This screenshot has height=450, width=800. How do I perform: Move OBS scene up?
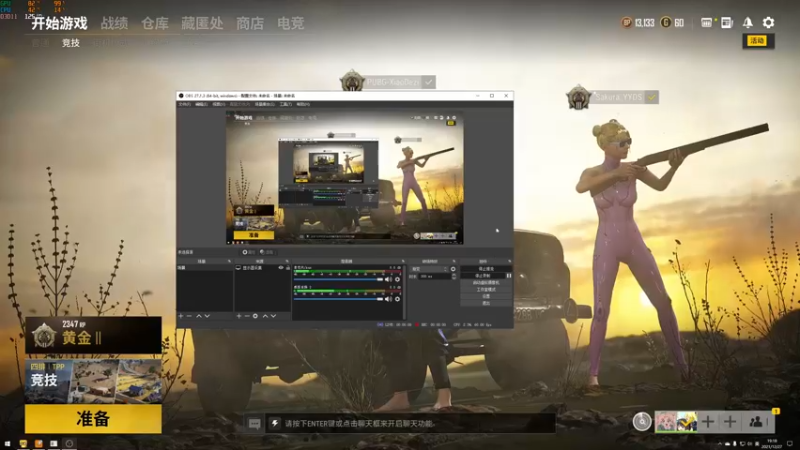[199, 316]
